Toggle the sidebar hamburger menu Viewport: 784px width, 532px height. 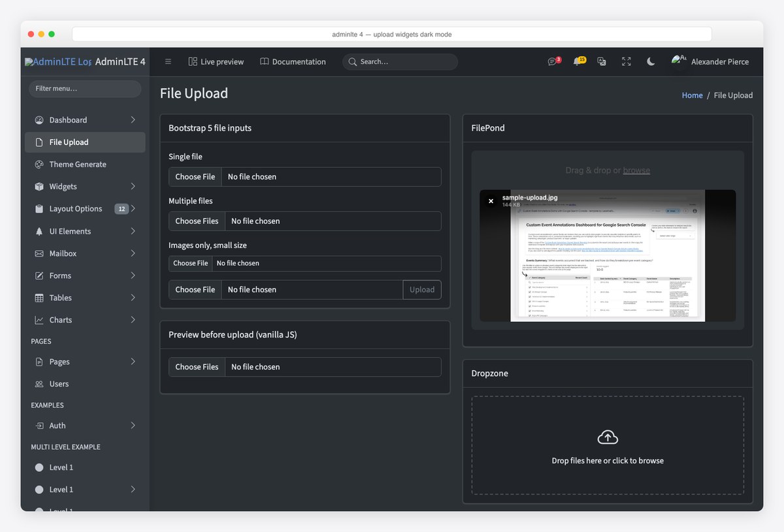(x=168, y=61)
